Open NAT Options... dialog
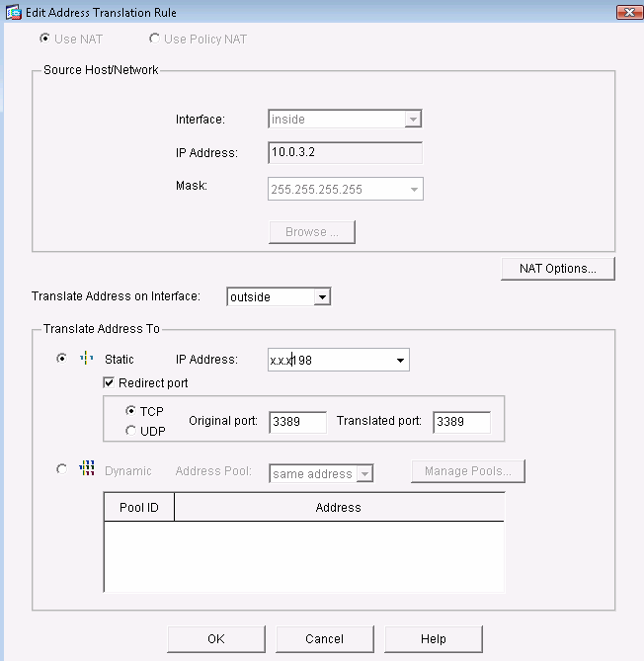Screen dimensions: 644x661 558,269
